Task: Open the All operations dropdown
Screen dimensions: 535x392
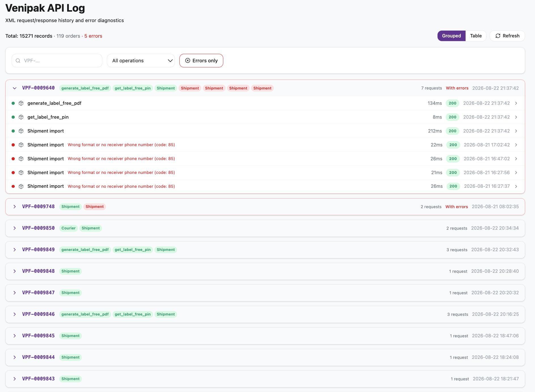Action: pyautogui.click(x=141, y=61)
